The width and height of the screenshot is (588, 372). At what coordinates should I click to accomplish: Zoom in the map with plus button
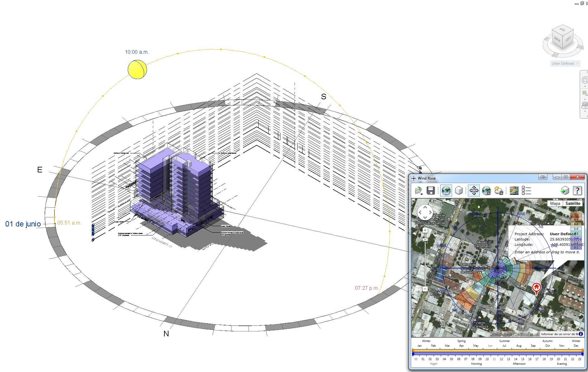pyautogui.click(x=425, y=230)
